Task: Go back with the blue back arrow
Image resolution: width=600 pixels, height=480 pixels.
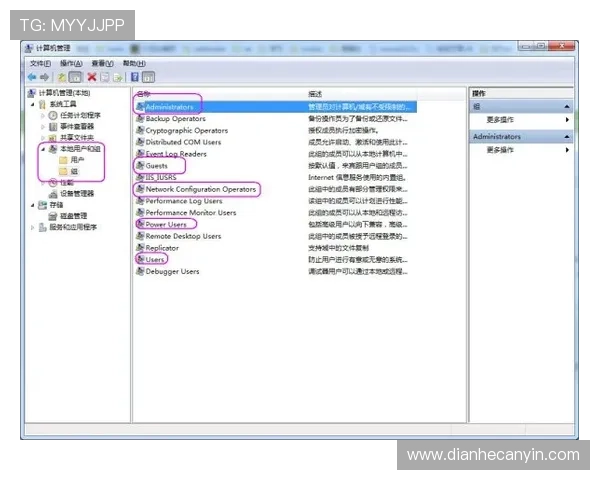Action: pos(32,77)
